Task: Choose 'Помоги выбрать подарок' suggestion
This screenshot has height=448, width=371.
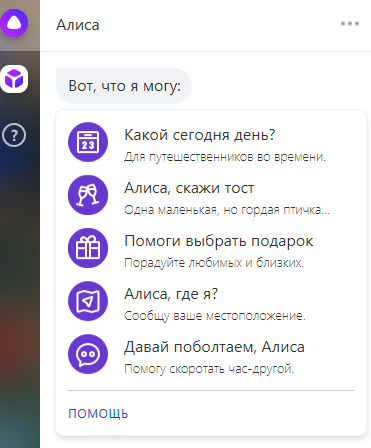Action: click(x=219, y=241)
